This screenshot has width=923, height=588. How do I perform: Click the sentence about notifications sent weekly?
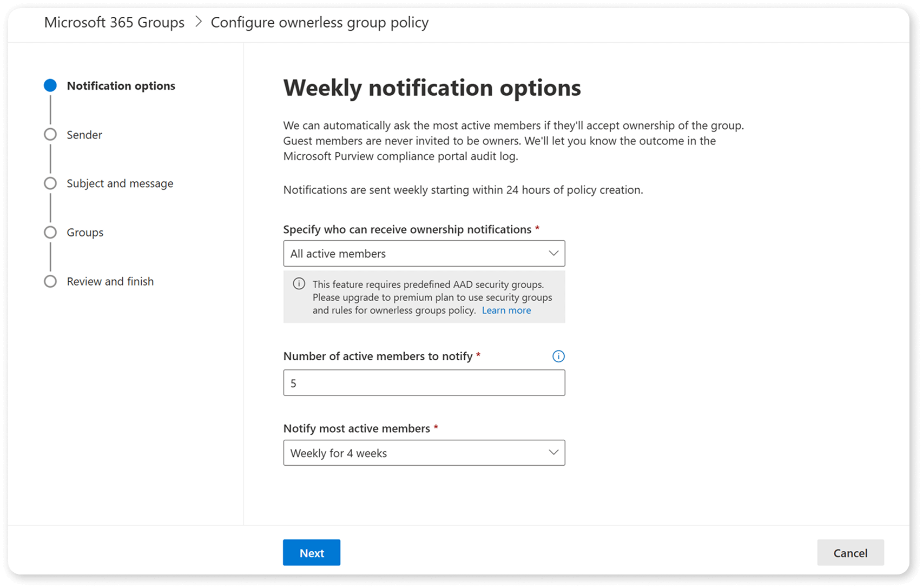463,190
